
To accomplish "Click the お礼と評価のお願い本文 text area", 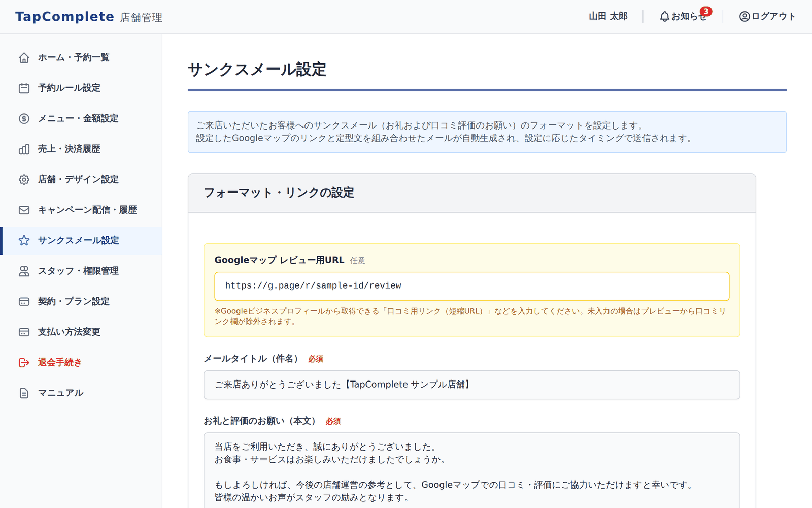I will click(472, 470).
